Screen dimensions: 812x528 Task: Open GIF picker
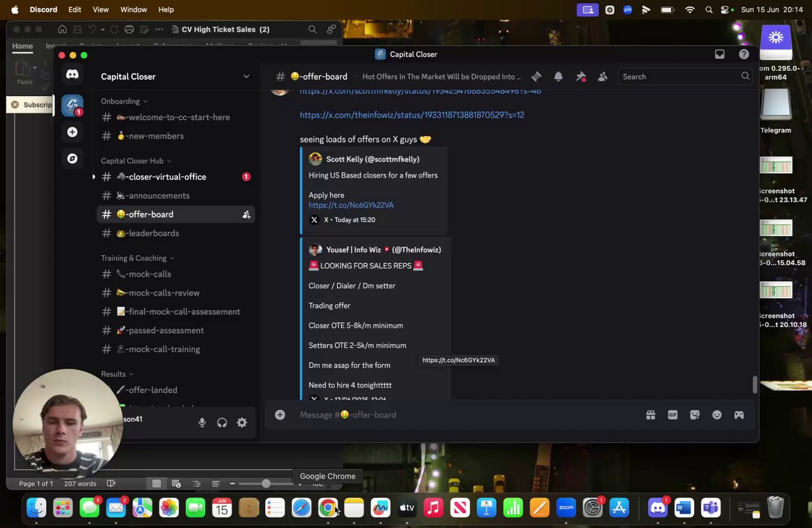(x=672, y=414)
